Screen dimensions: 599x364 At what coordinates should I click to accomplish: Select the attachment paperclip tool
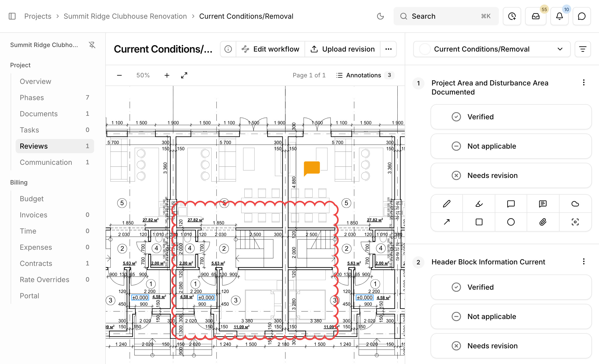pyautogui.click(x=543, y=222)
